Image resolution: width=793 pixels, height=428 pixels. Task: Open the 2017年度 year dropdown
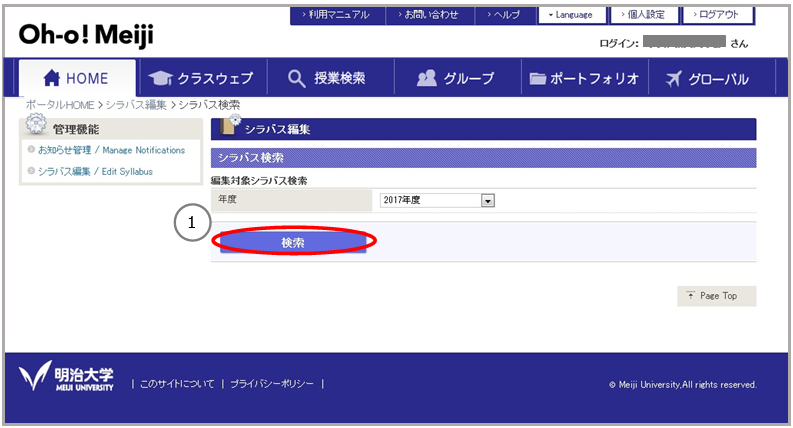click(x=437, y=200)
